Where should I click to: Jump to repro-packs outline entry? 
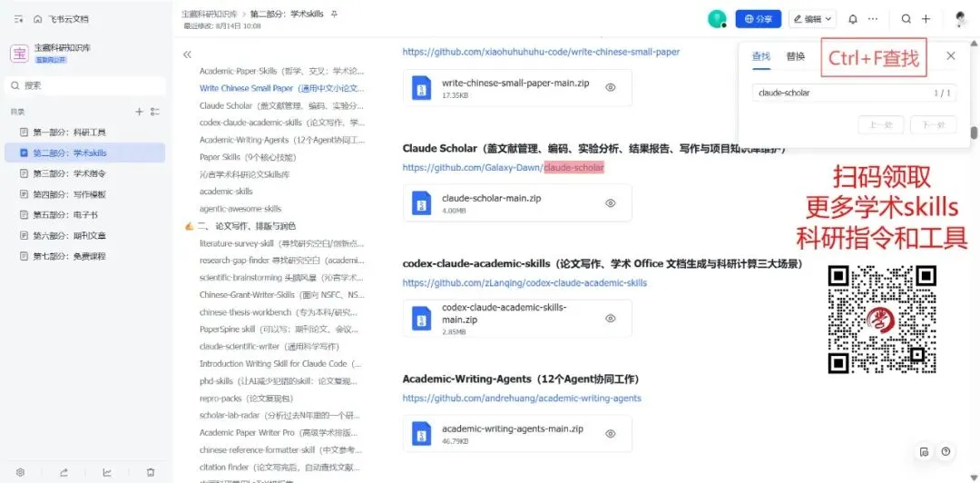tap(246, 398)
